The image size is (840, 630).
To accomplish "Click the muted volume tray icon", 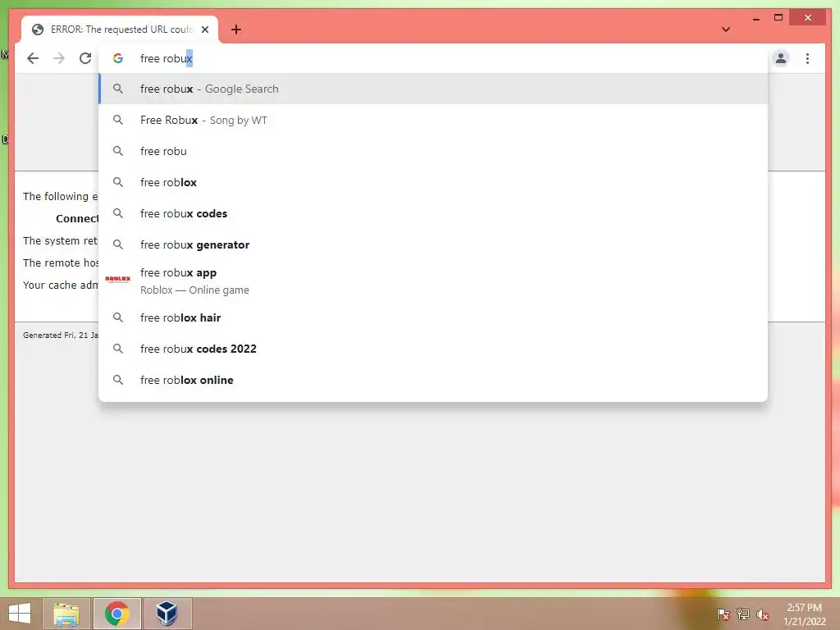I will tap(762, 614).
